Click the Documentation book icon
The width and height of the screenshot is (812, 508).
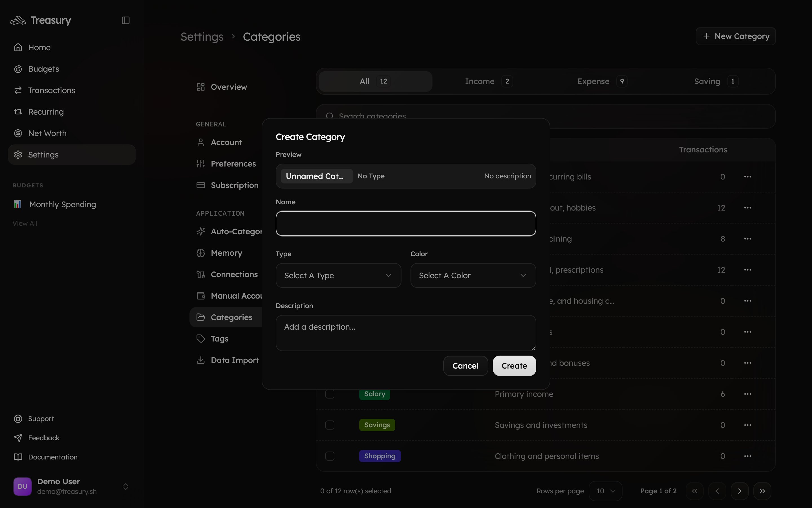coord(18,457)
